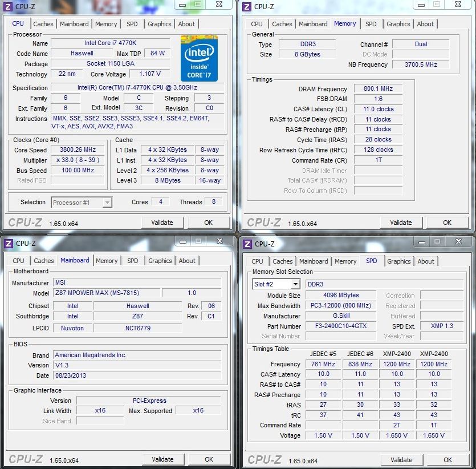The image size is (476, 469).
Task: Click the SPD Ext. value 'XMP 1.3'
Action: click(x=442, y=326)
